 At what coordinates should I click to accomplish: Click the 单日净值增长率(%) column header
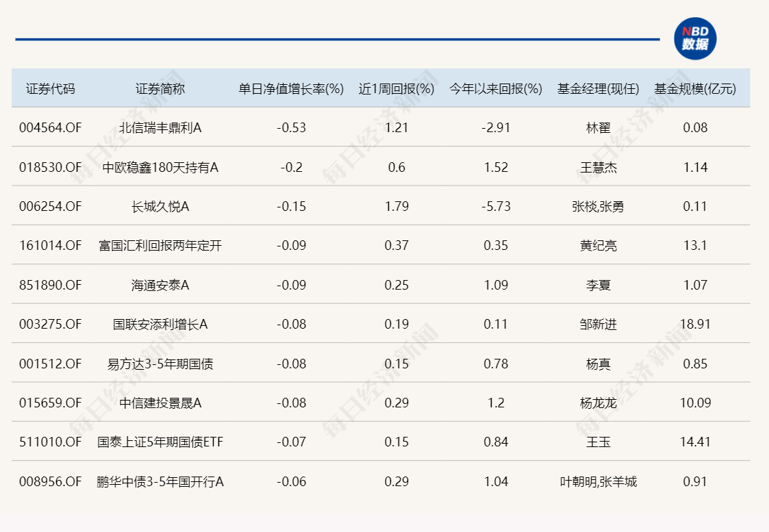[291, 89]
